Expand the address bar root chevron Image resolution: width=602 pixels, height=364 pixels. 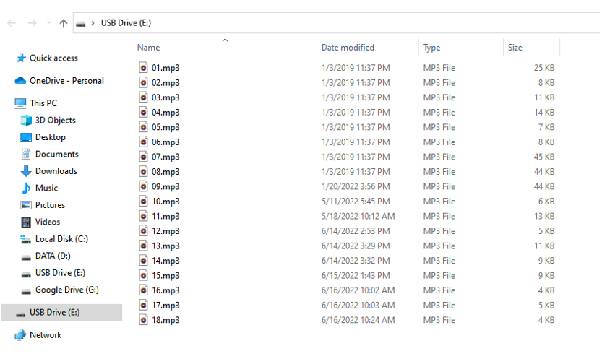point(93,23)
